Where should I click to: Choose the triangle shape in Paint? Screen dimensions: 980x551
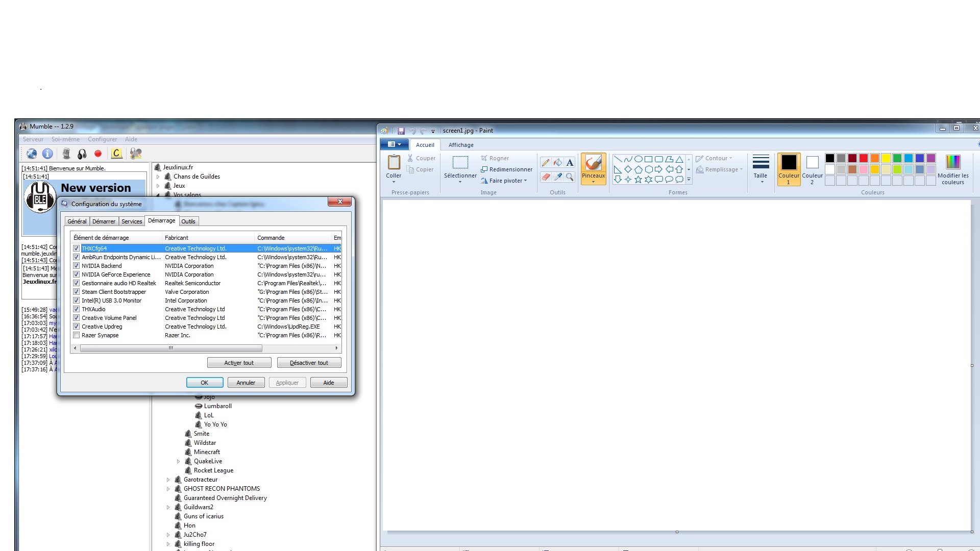click(x=679, y=159)
